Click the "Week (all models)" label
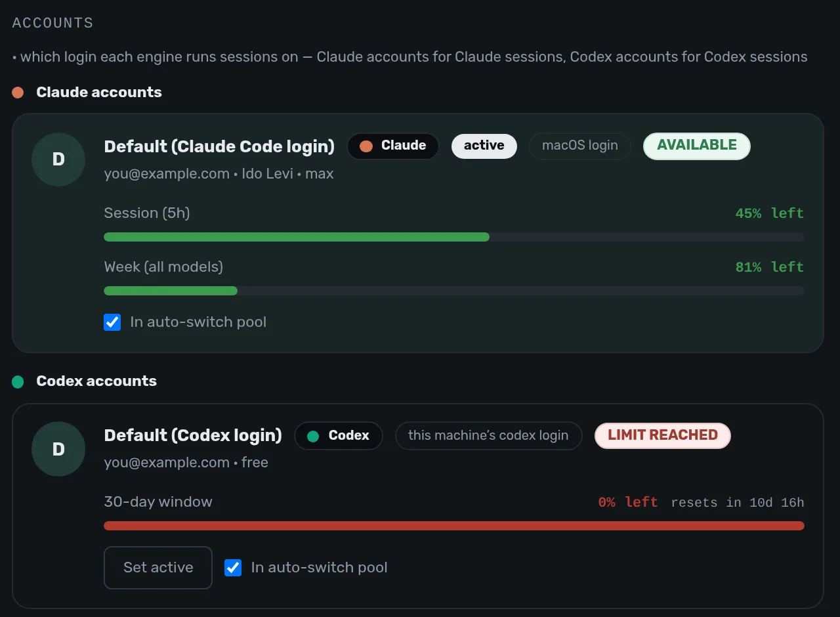The image size is (840, 617). (163, 267)
